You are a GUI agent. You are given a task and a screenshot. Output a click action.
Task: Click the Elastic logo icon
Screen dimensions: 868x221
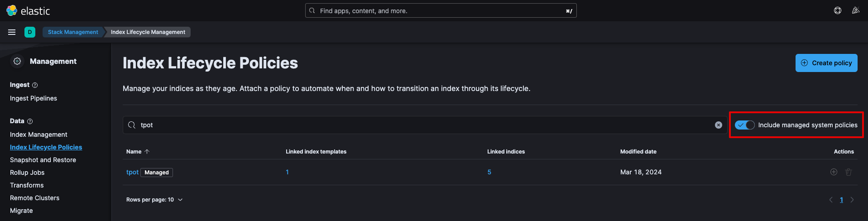point(12,10)
